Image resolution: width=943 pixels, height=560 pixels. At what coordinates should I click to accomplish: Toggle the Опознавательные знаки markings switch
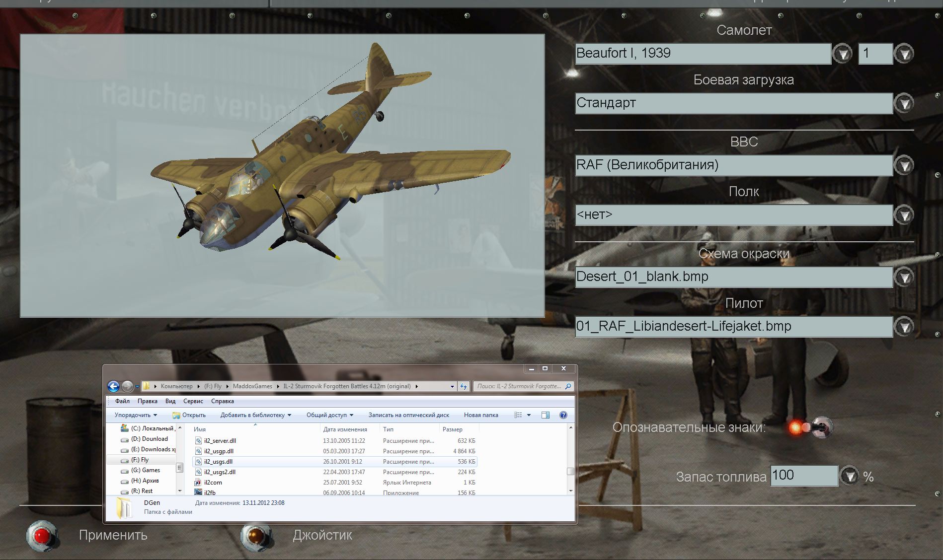[810, 427]
